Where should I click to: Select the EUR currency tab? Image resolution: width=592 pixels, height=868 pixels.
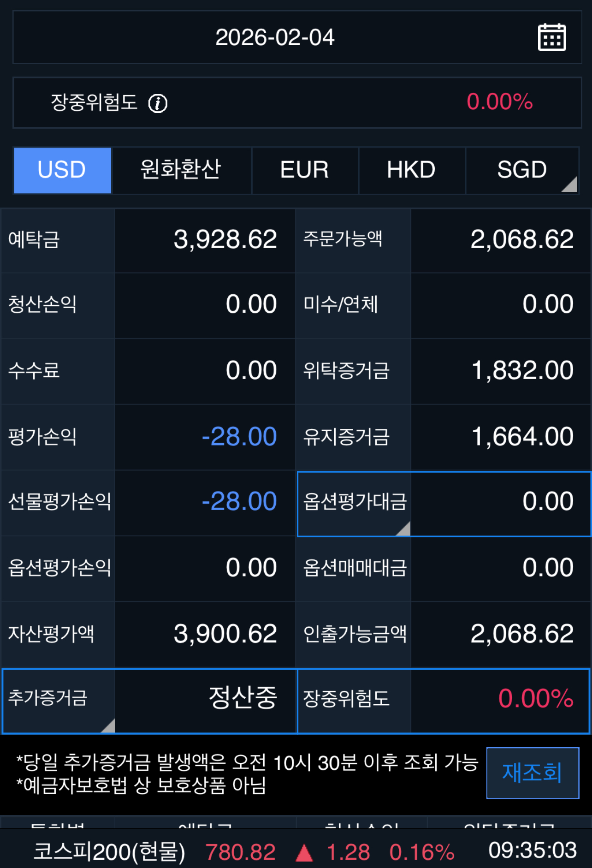coord(304,170)
